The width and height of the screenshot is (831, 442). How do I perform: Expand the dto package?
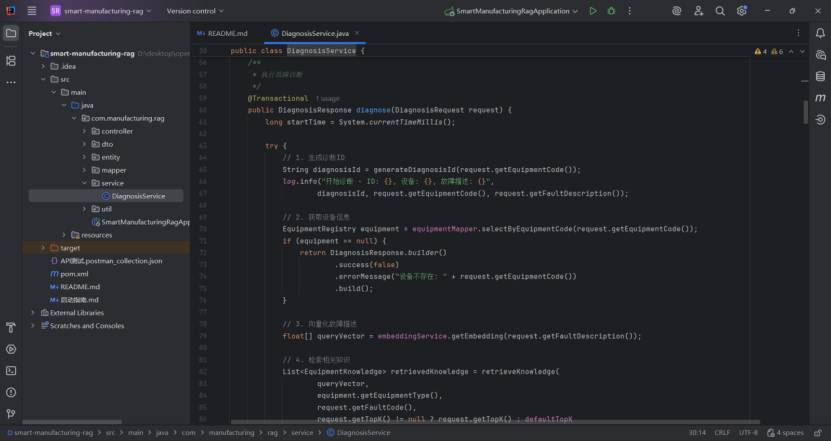pyautogui.click(x=84, y=144)
